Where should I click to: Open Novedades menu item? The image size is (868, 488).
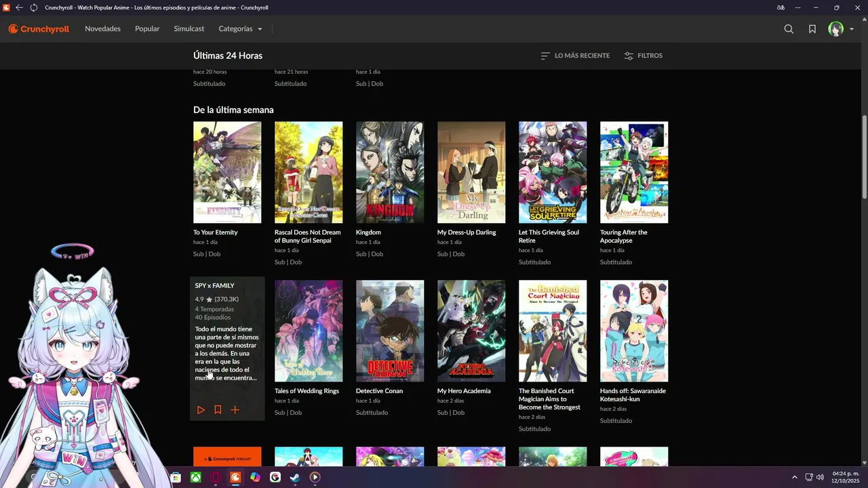(x=102, y=29)
